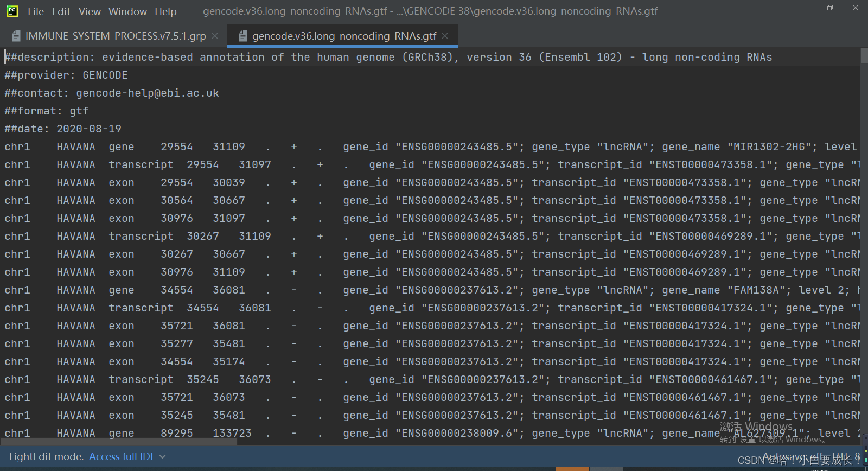Screen dimensions: 868x471
Task: Click LightEdit mode status text
Action: coord(46,457)
